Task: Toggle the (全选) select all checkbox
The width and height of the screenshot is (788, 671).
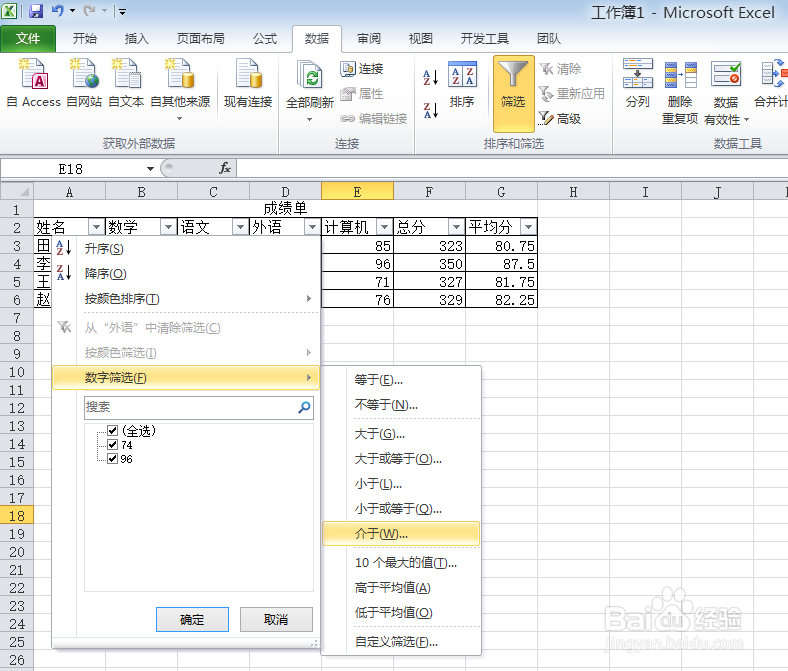Action: [113, 431]
